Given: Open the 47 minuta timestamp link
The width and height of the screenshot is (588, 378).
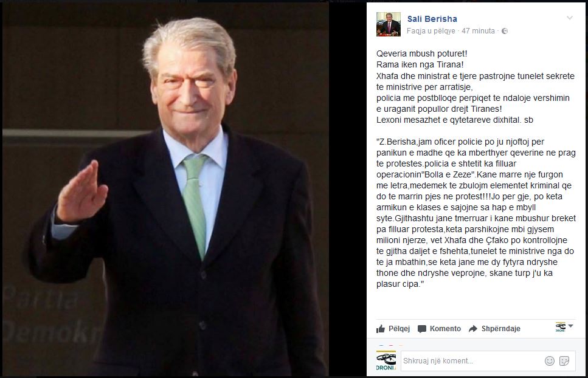Looking at the screenshot, I should pyautogui.click(x=478, y=31).
